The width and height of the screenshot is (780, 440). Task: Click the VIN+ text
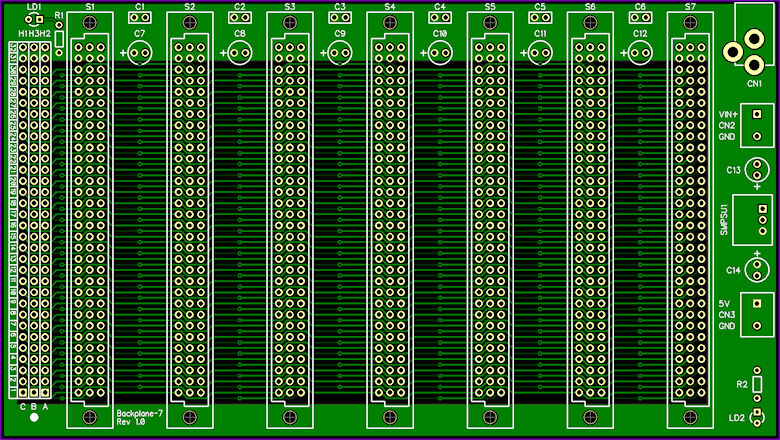click(x=728, y=114)
